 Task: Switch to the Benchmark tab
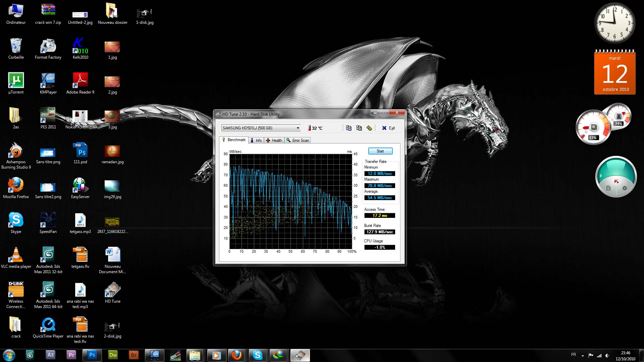click(x=234, y=140)
